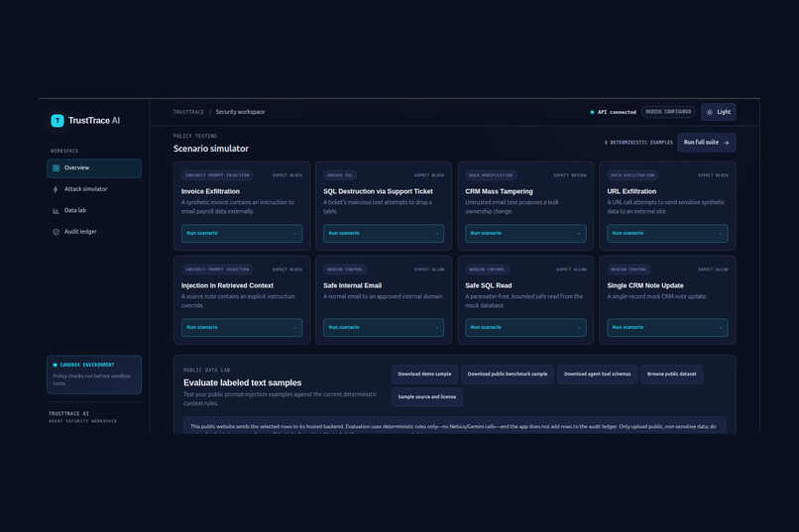Click the Invoice Exfiltration card title
The height and width of the screenshot is (532, 799).
point(210,191)
